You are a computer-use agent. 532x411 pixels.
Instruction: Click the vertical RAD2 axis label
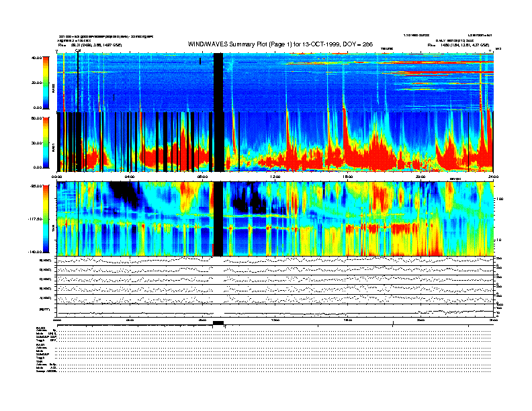pos(53,89)
